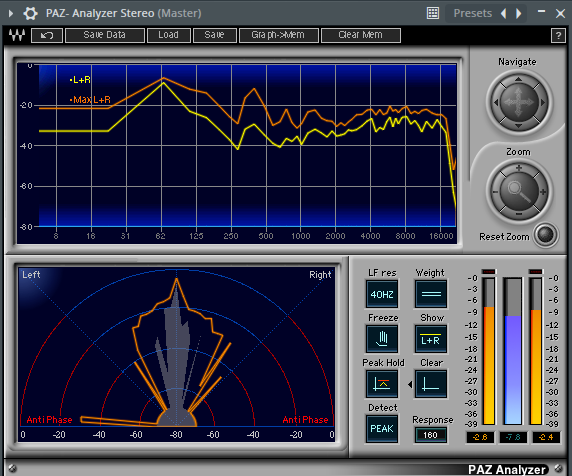
Task: Click the Zoom magnifier knob
Action: tap(518, 191)
